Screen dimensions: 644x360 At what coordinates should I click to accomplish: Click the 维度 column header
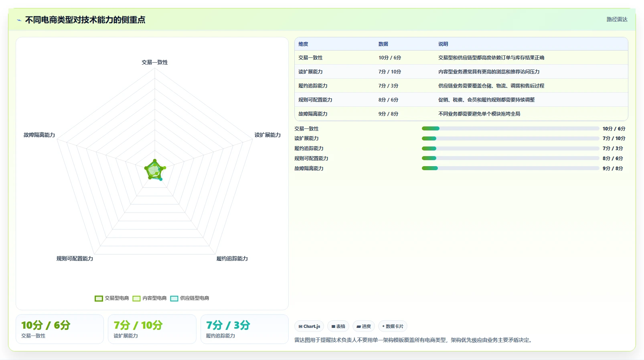pos(303,44)
